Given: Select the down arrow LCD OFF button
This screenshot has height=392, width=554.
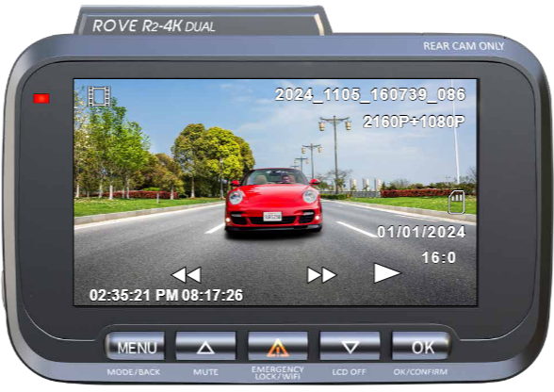Looking at the screenshot, I should (350, 346).
